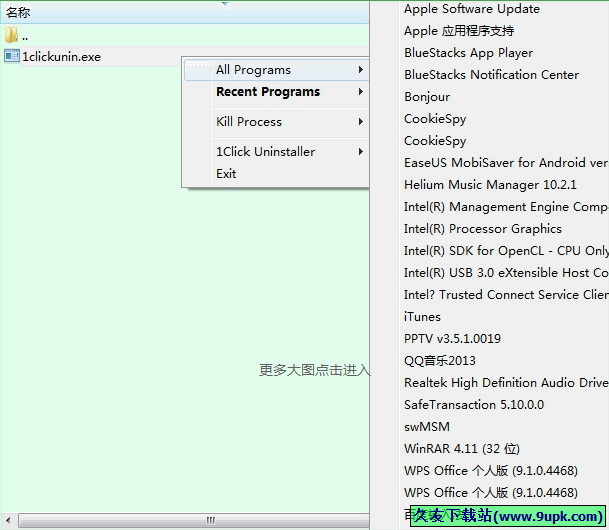Expand Kill Process submenu arrow
The width and height of the screenshot is (609, 530).
click(361, 122)
